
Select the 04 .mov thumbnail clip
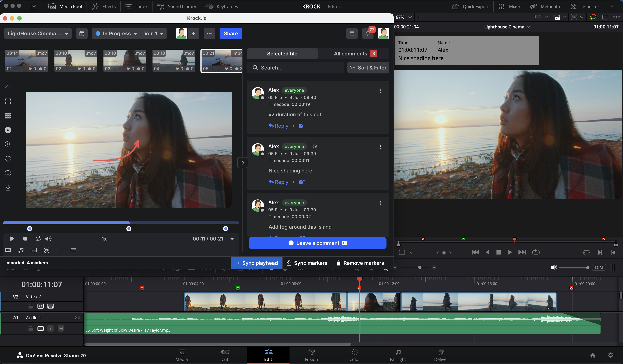pos(174,61)
